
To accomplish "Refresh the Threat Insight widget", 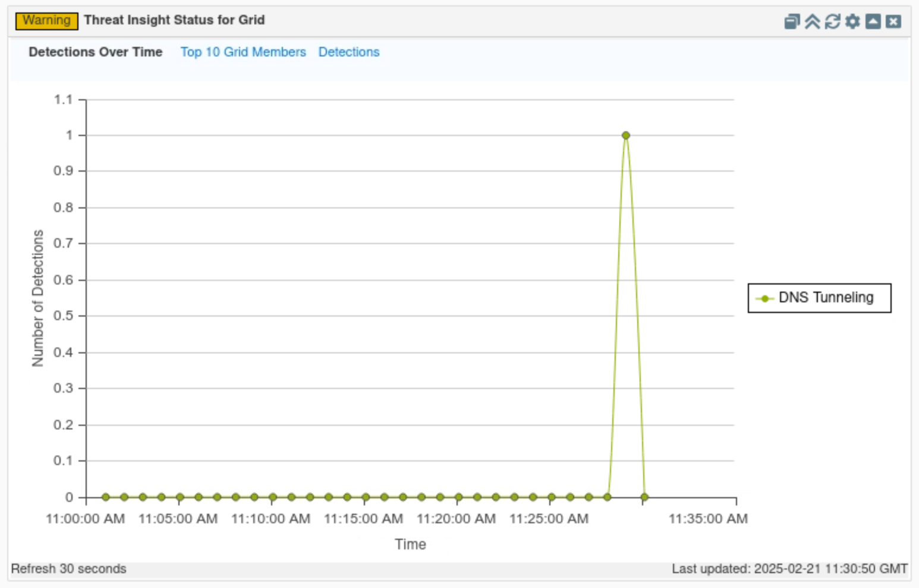I will (832, 22).
